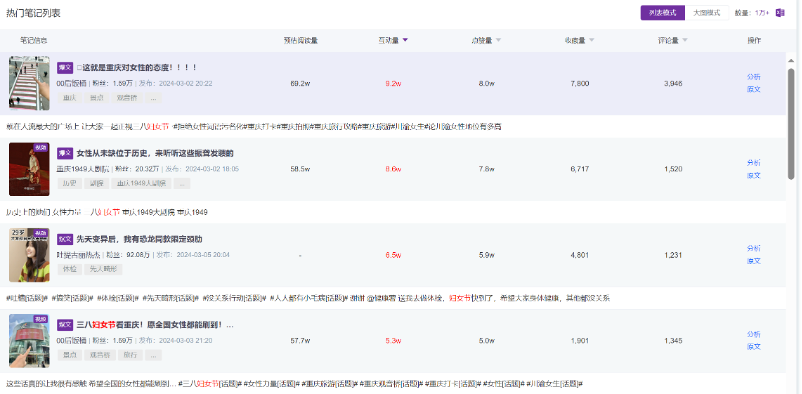The width and height of the screenshot is (802, 394).
Task: Click 原文 for 先天变异后 row
Action: click(x=753, y=260)
